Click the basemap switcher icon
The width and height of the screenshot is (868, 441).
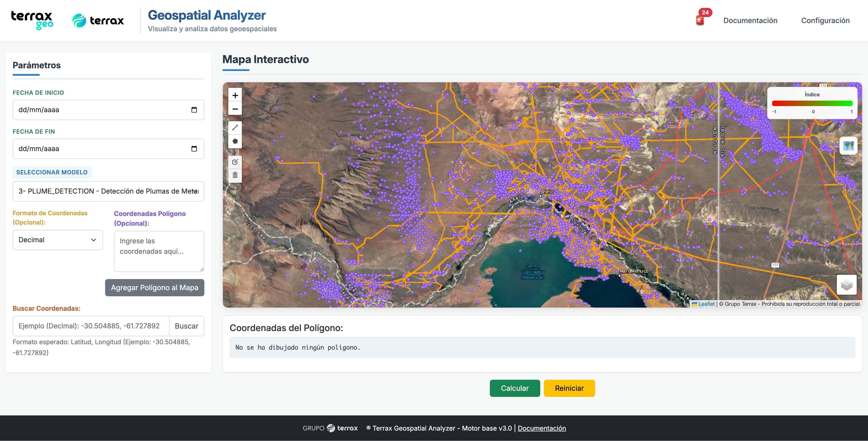click(848, 146)
